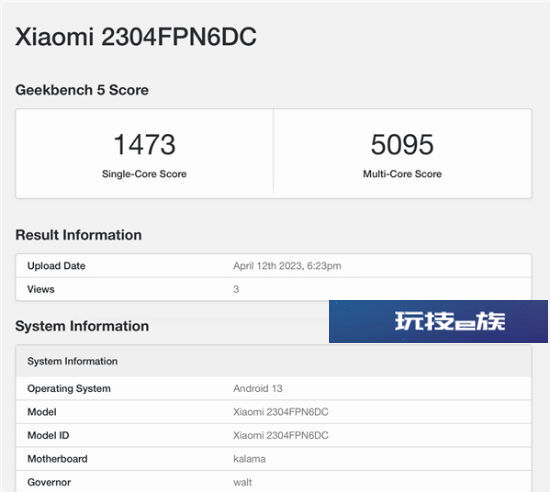550x492 pixels.
Task: Click the Upload Date row label
Action: click(x=56, y=266)
